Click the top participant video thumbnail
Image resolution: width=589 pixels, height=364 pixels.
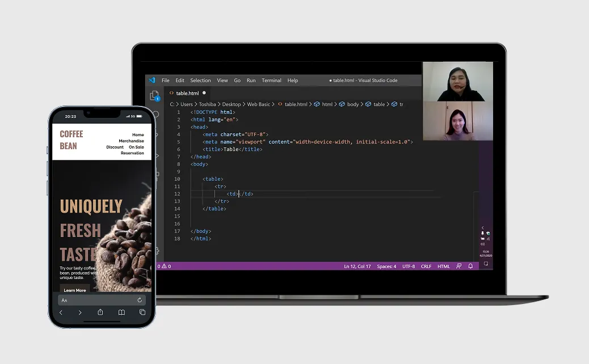coord(457,82)
